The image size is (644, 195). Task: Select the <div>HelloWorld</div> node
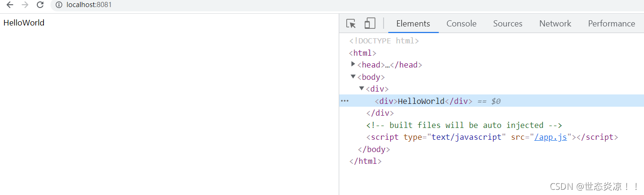pos(424,101)
